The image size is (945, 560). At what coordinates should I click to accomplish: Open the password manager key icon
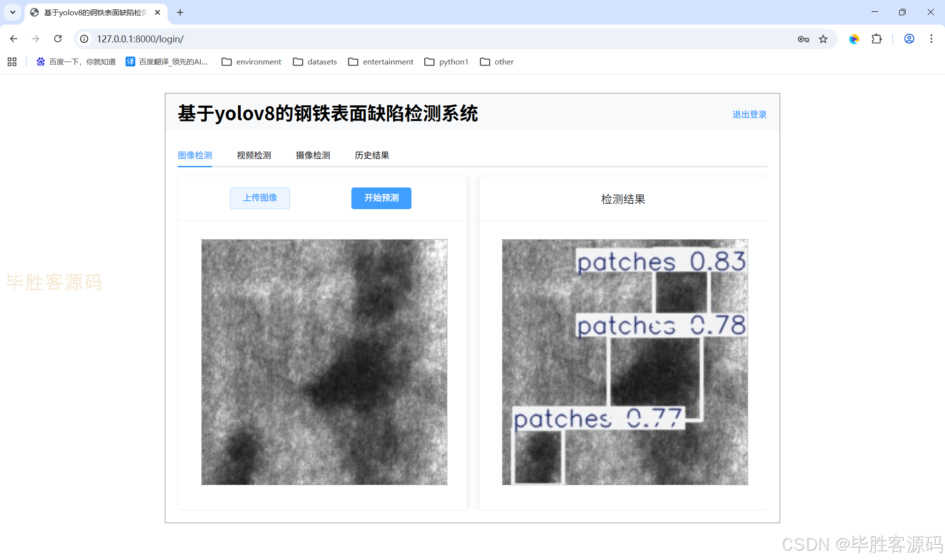[803, 39]
